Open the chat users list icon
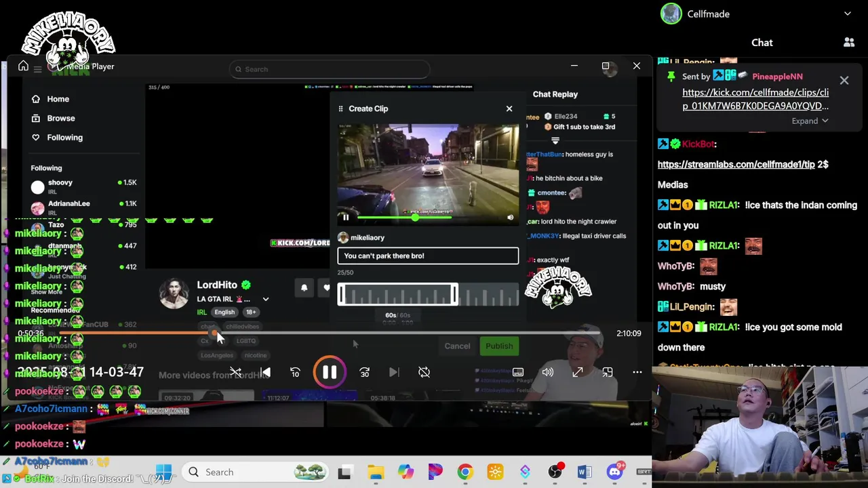868x488 pixels. click(x=849, y=43)
